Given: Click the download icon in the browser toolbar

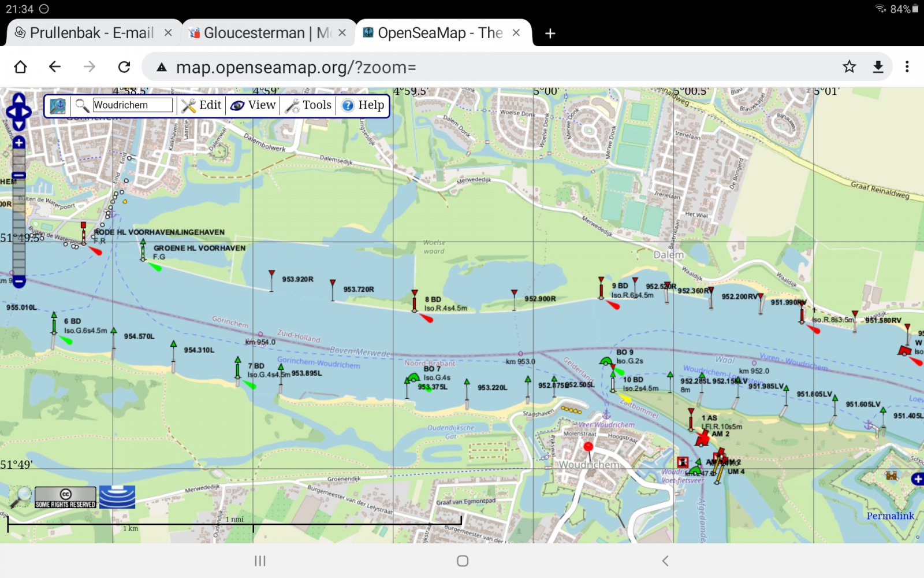Looking at the screenshot, I should (x=878, y=67).
